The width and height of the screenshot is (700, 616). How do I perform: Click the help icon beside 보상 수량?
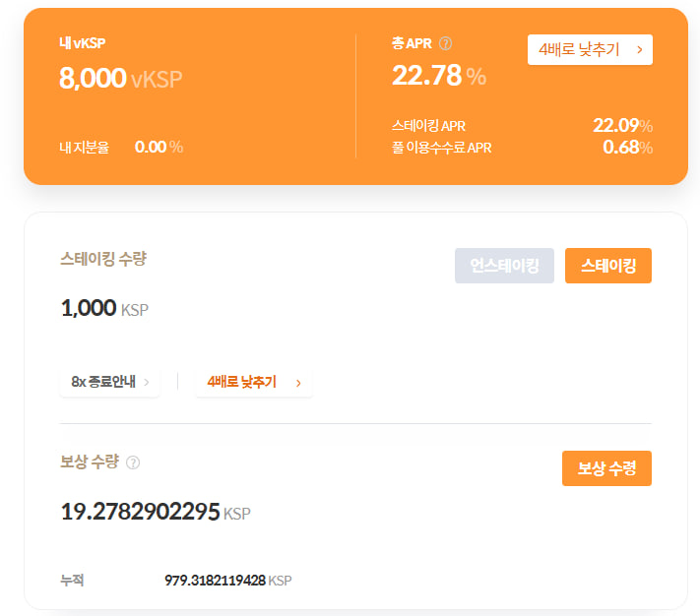133,462
